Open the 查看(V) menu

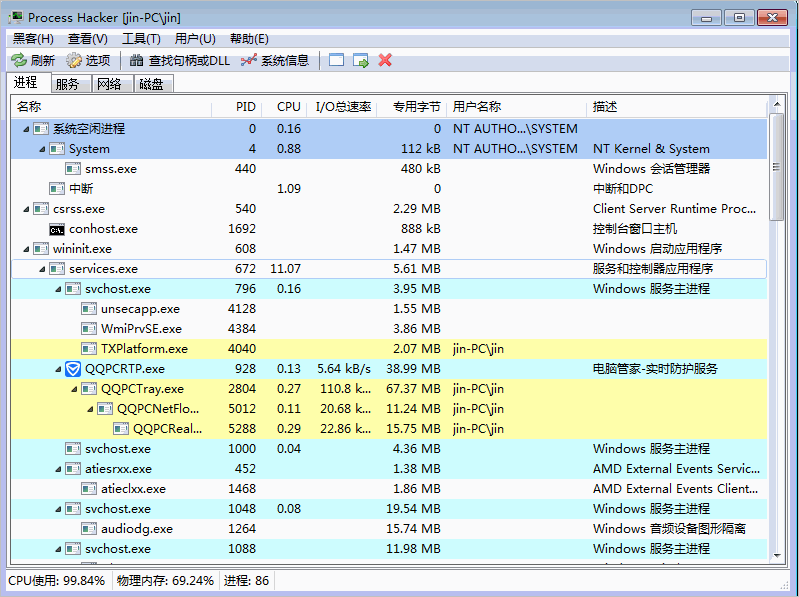(x=88, y=39)
